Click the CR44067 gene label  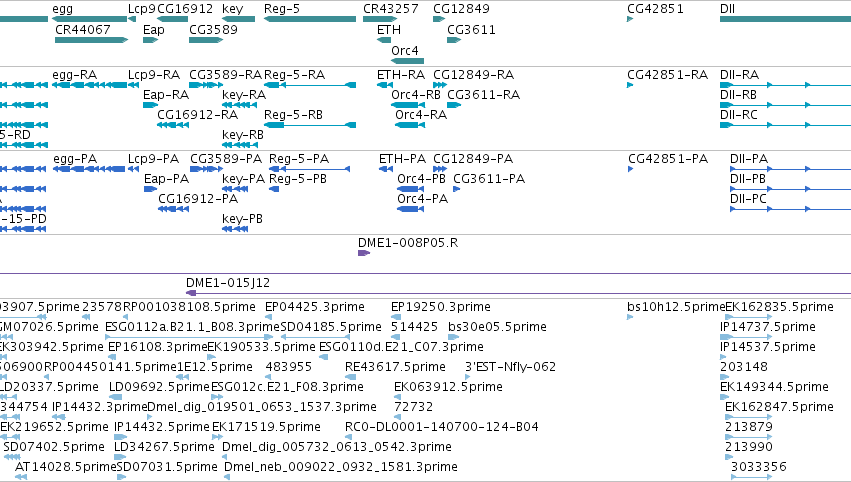[x=82, y=30]
